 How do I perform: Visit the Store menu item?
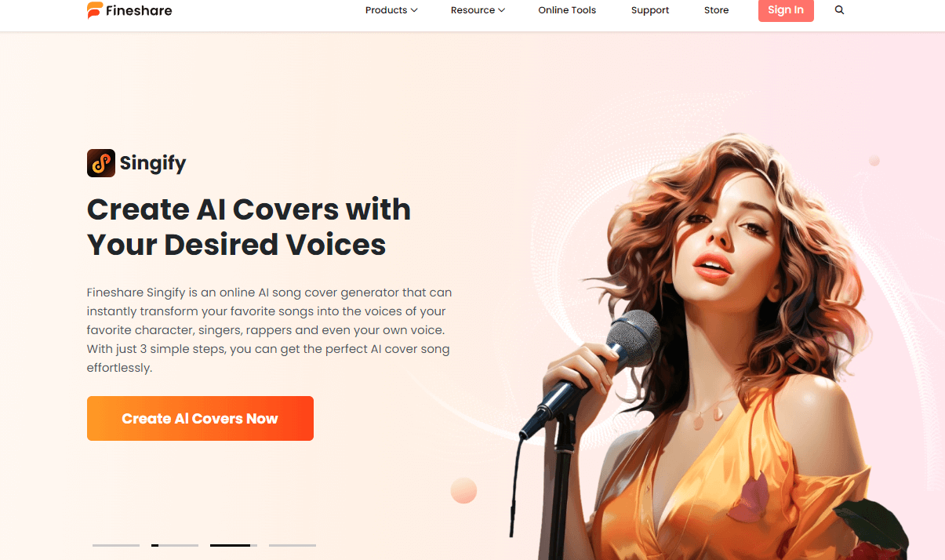point(717,10)
